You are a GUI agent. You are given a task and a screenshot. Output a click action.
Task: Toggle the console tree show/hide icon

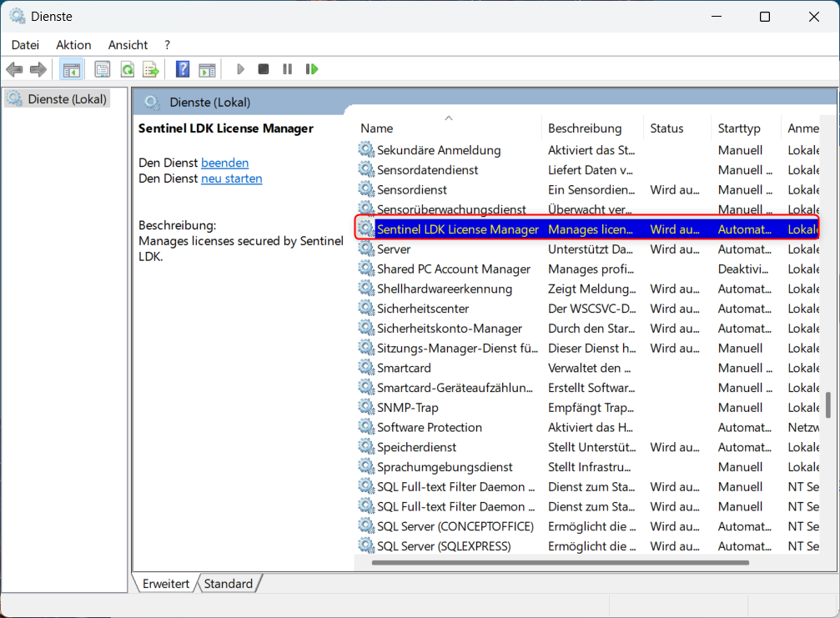click(x=71, y=69)
